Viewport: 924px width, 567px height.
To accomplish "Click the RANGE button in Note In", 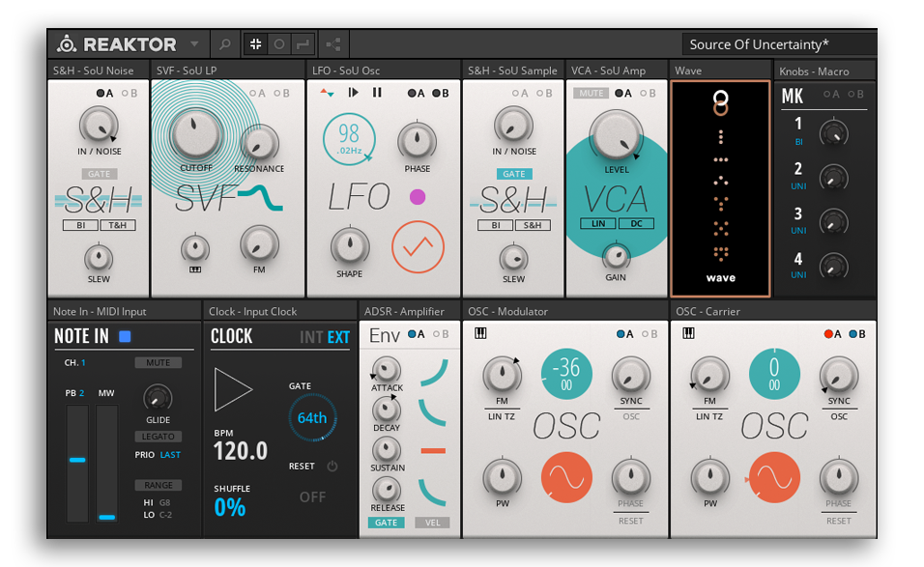I will (x=158, y=485).
